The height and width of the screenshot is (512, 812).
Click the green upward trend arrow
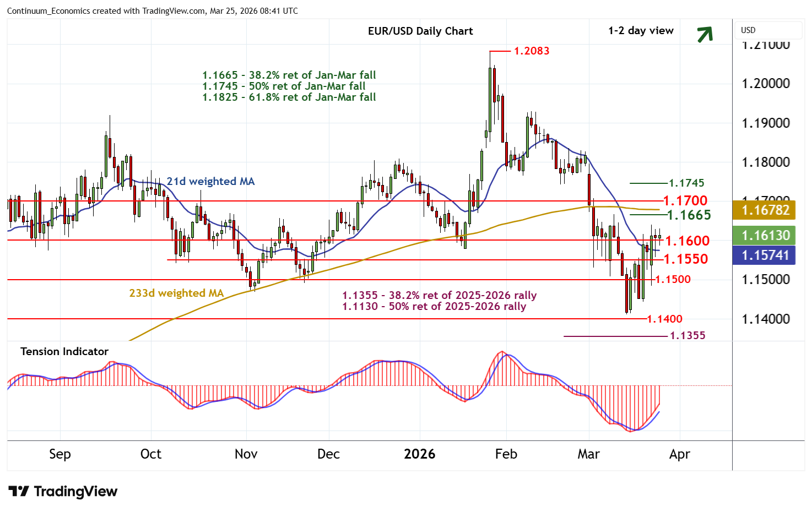pyautogui.click(x=705, y=34)
